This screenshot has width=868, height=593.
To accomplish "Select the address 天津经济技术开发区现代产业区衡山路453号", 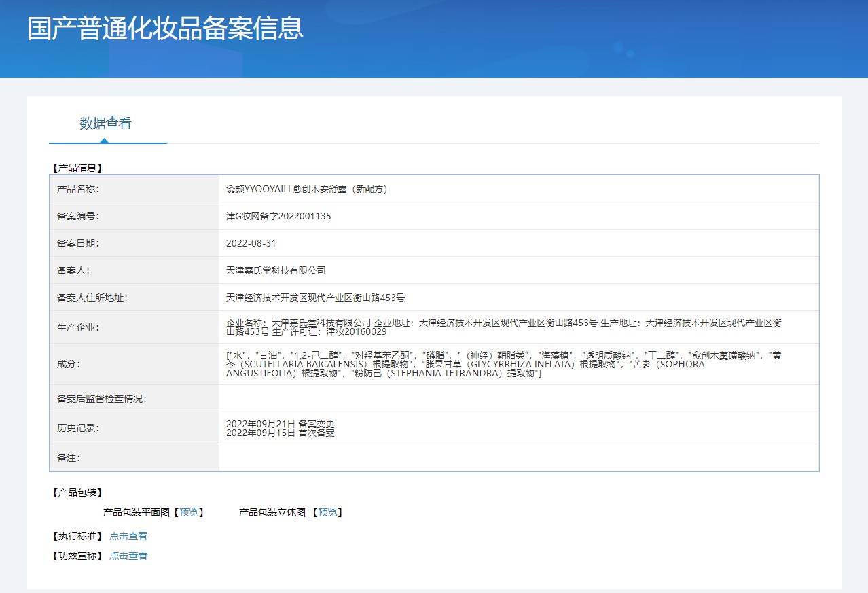I will pyautogui.click(x=315, y=298).
